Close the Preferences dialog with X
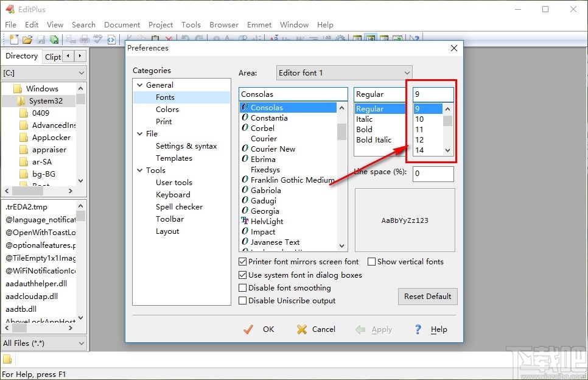This screenshot has height=380, width=588. pyautogui.click(x=453, y=48)
